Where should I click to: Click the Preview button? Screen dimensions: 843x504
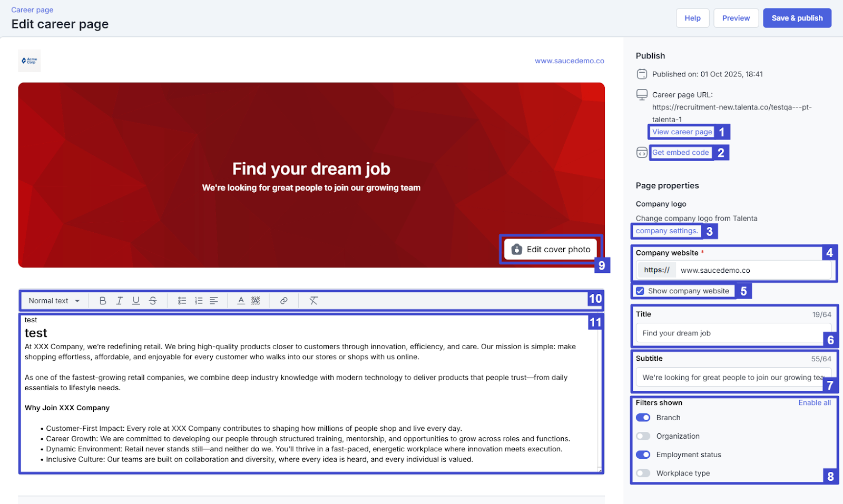pos(736,18)
